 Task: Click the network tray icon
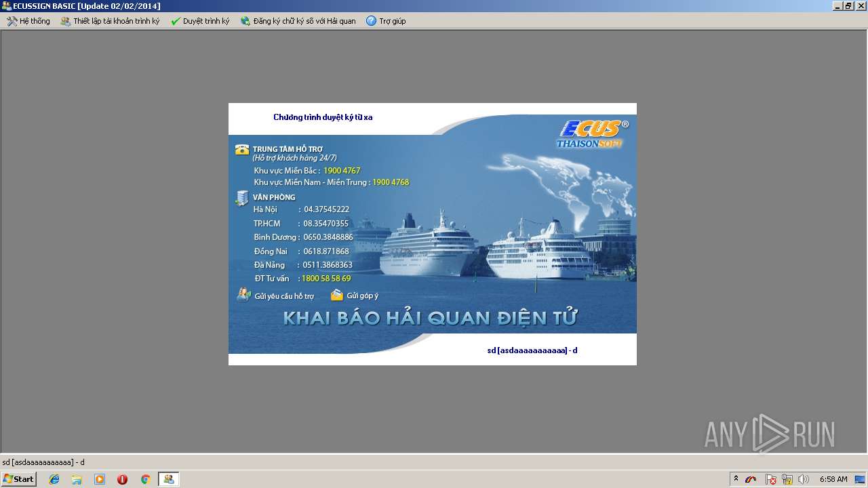[787, 479]
